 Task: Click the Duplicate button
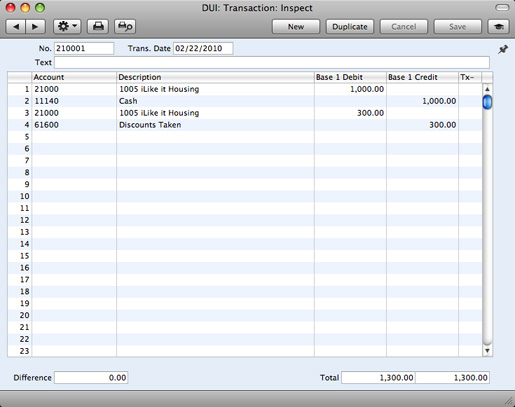pos(350,27)
